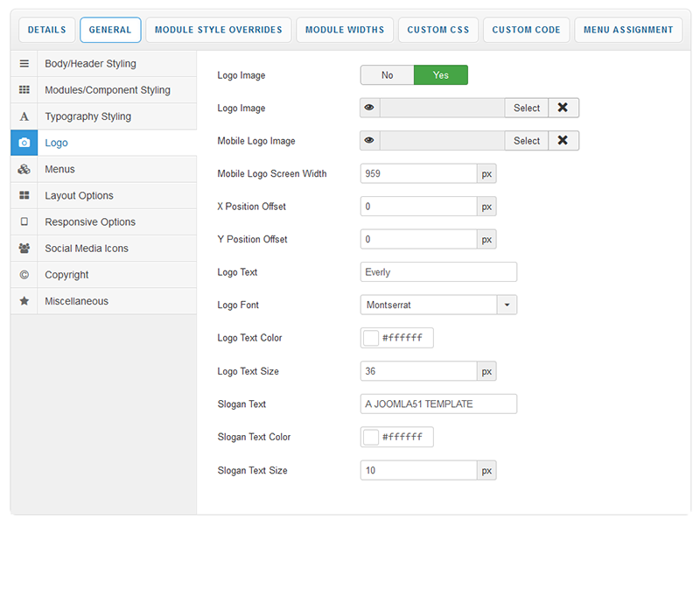The width and height of the screenshot is (700, 590).
Task: Click the grid icon for Modules/Component Styling
Action: coord(24,90)
